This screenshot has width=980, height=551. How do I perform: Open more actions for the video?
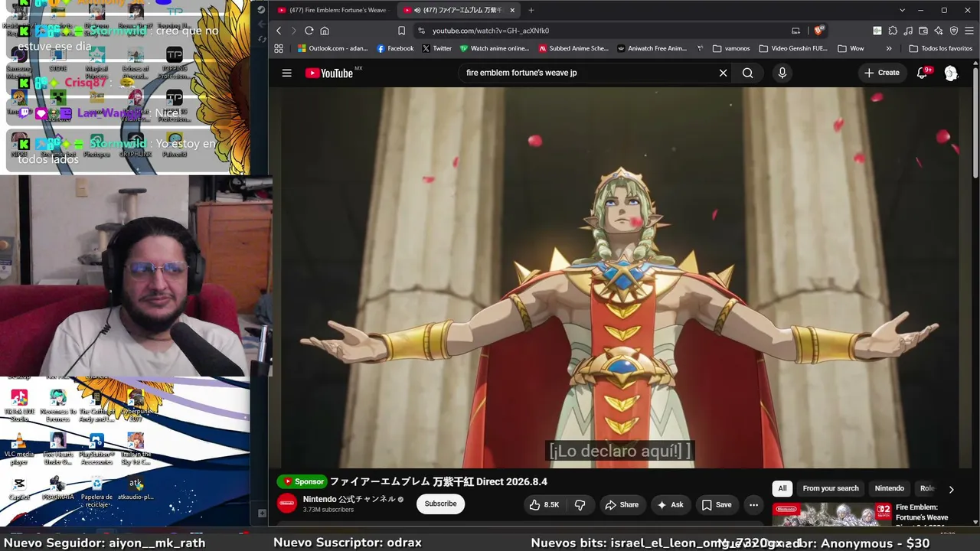tap(753, 504)
